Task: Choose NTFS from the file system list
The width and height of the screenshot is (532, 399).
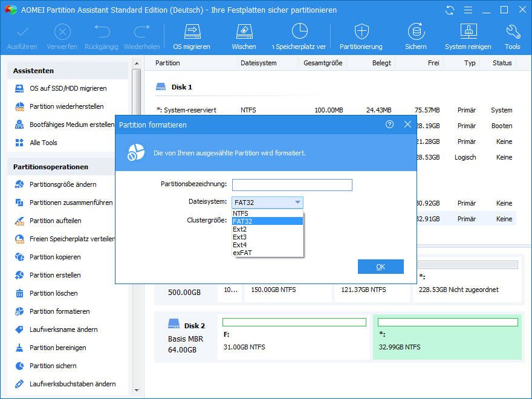Action: click(267, 213)
